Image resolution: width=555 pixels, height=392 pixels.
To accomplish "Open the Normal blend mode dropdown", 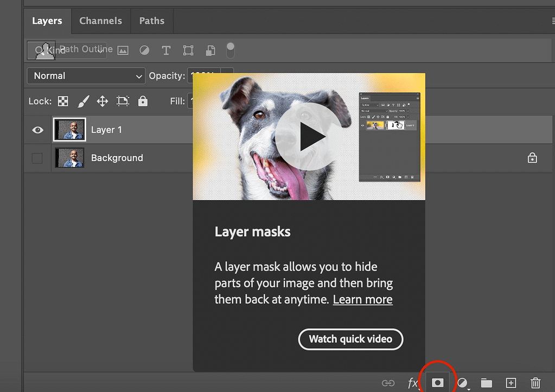I will (x=86, y=76).
